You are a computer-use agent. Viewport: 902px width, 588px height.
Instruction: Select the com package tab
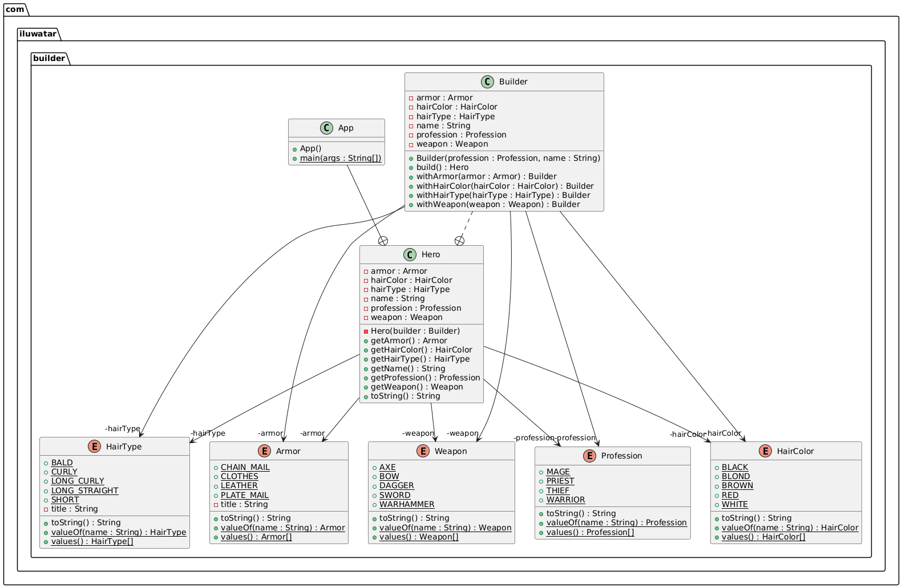tap(16, 9)
